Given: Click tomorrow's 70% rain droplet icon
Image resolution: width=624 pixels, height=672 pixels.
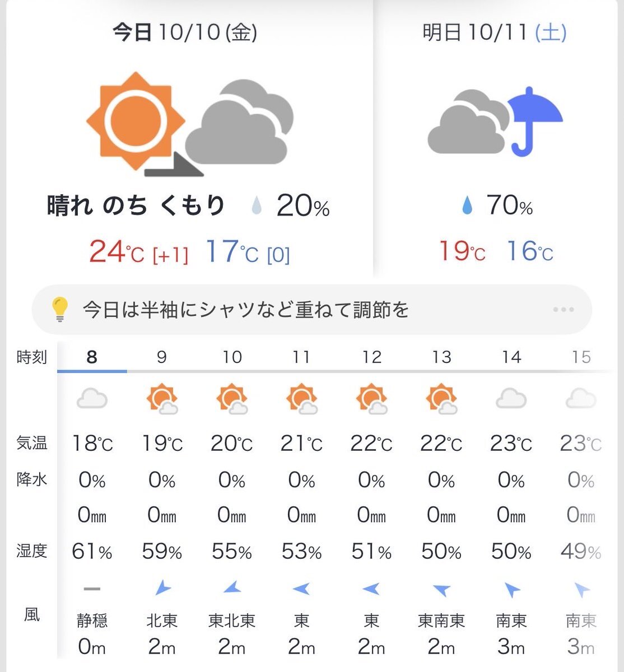Looking at the screenshot, I should pos(467,206).
